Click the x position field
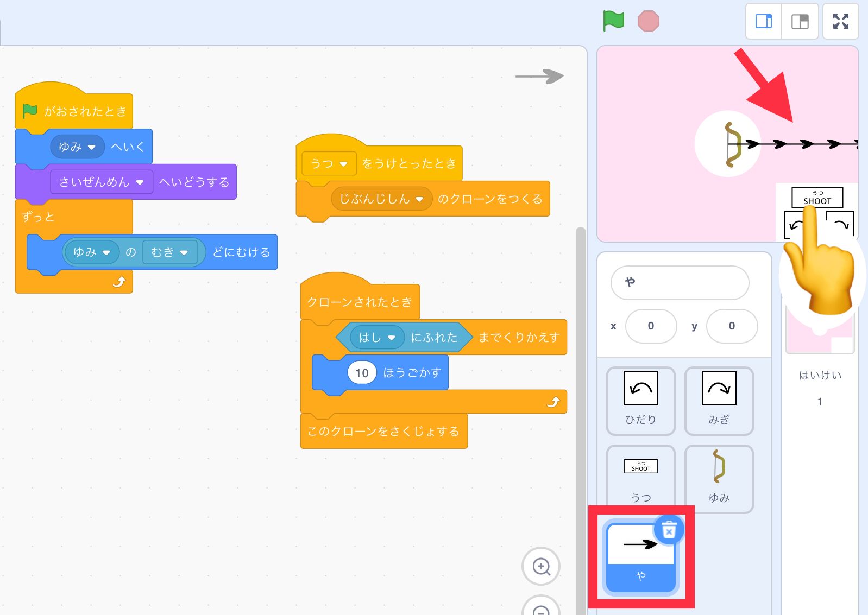 [x=651, y=326]
